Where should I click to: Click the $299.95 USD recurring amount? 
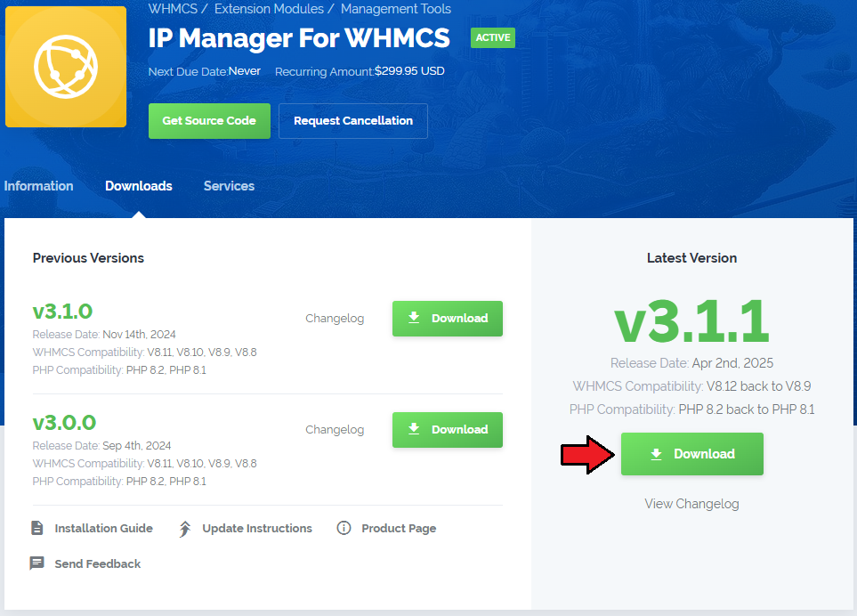409,71
